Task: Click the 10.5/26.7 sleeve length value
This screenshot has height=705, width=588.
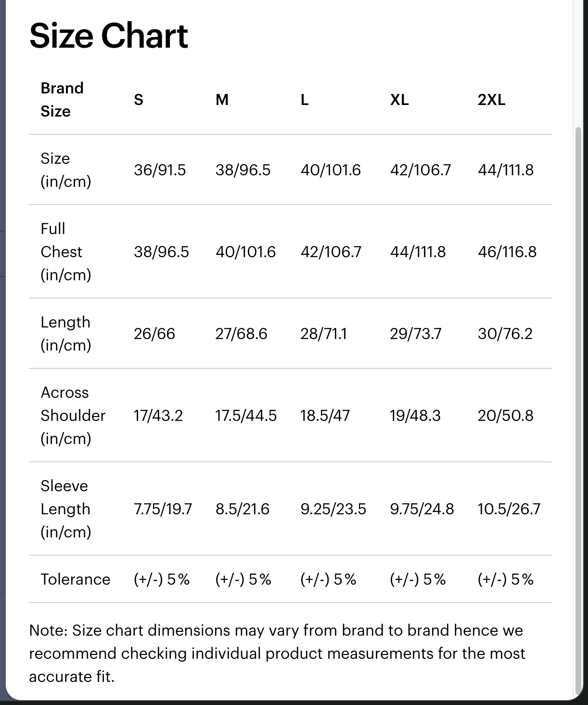Action: pyautogui.click(x=509, y=509)
